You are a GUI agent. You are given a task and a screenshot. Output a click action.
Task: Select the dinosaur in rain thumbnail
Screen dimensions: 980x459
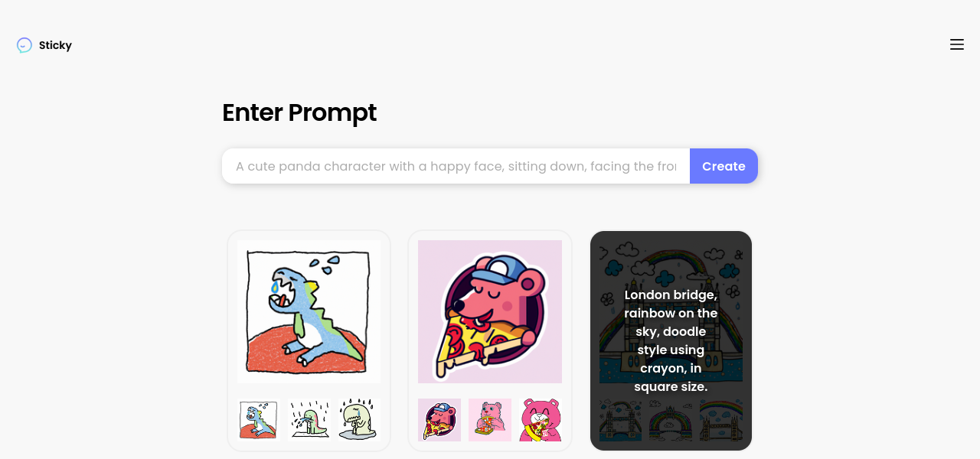tap(309, 420)
